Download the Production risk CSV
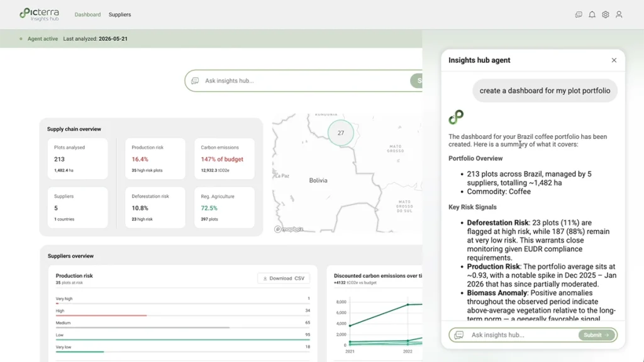Viewport: 644px width, 362px height. tap(284, 278)
